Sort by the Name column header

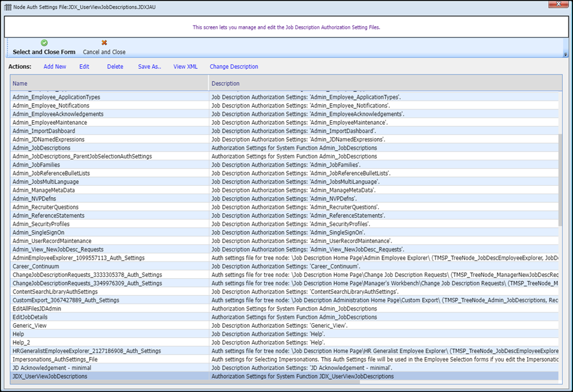coord(110,83)
